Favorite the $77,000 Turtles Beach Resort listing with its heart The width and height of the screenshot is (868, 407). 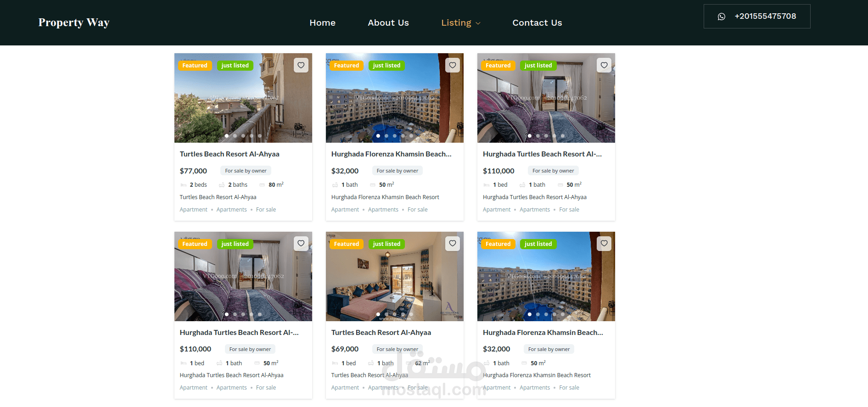click(301, 65)
